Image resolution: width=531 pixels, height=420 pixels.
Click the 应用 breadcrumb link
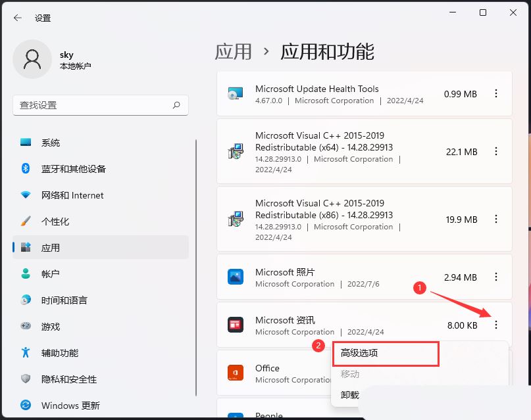pos(234,51)
